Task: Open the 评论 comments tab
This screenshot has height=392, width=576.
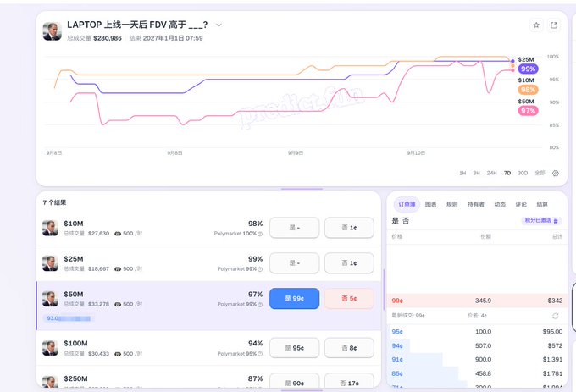Action: 521,204
